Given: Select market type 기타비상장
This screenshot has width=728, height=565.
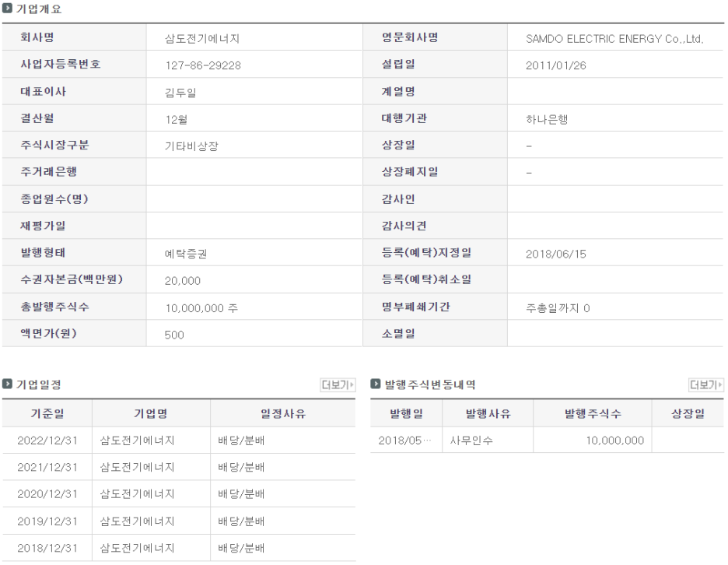Looking at the screenshot, I should coord(191,146).
